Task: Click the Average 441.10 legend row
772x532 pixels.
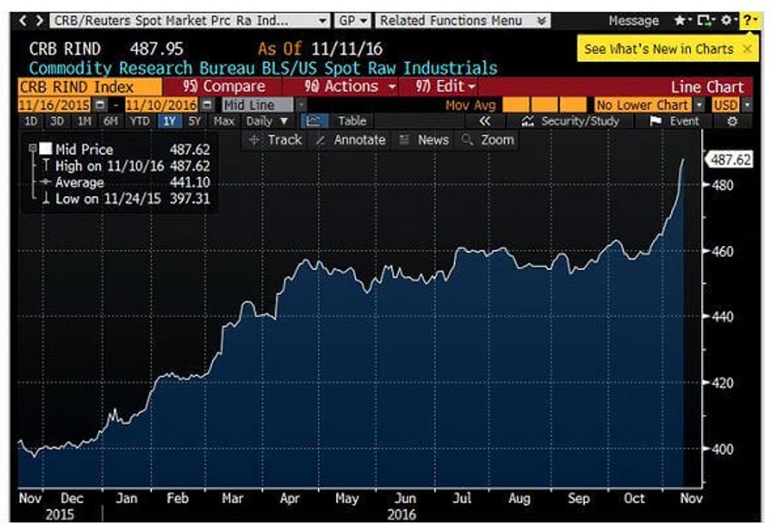Action: tap(125, 182)
